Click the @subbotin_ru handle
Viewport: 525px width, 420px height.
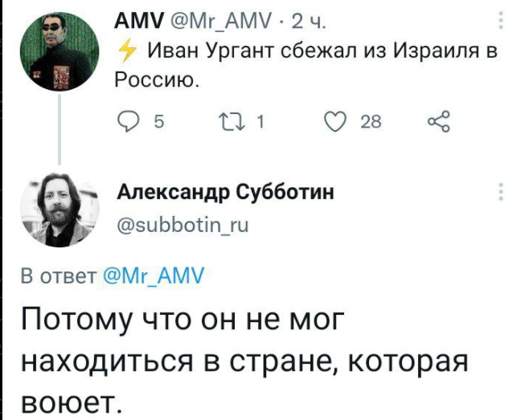coord(183,225)
